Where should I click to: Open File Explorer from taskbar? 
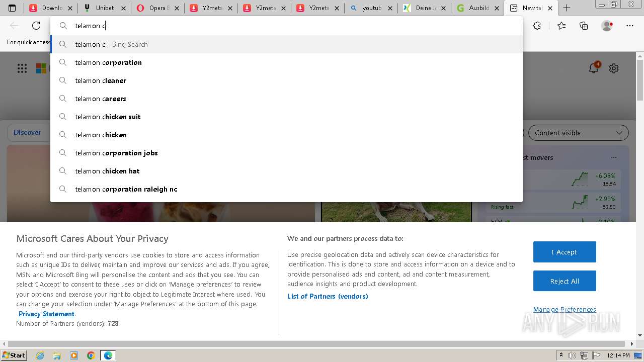[57, 355]
